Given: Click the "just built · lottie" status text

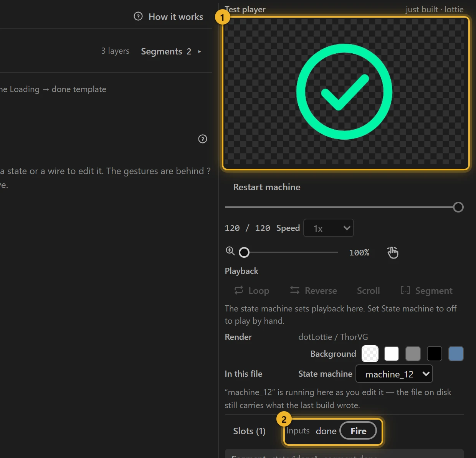Looking at the screenshot, I should pyautogui.click(x=435, y=9).
